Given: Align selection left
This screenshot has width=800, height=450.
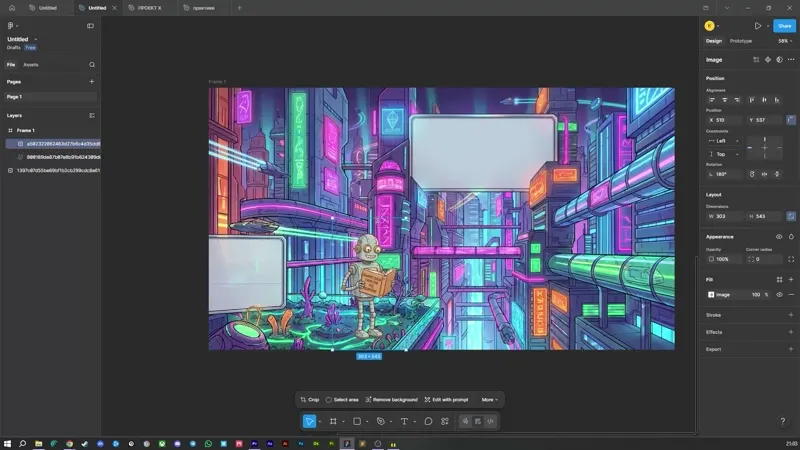Looking at the screenshot, I should [x=712, y=100].
